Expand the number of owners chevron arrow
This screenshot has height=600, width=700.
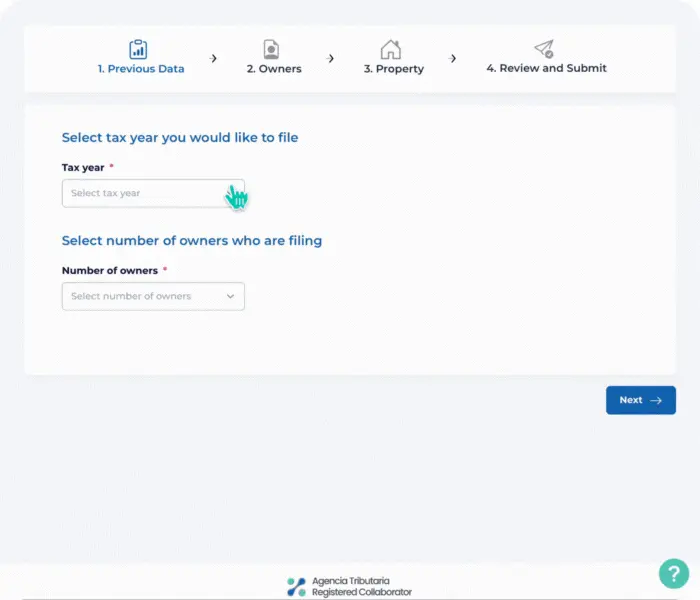[230, 296]
